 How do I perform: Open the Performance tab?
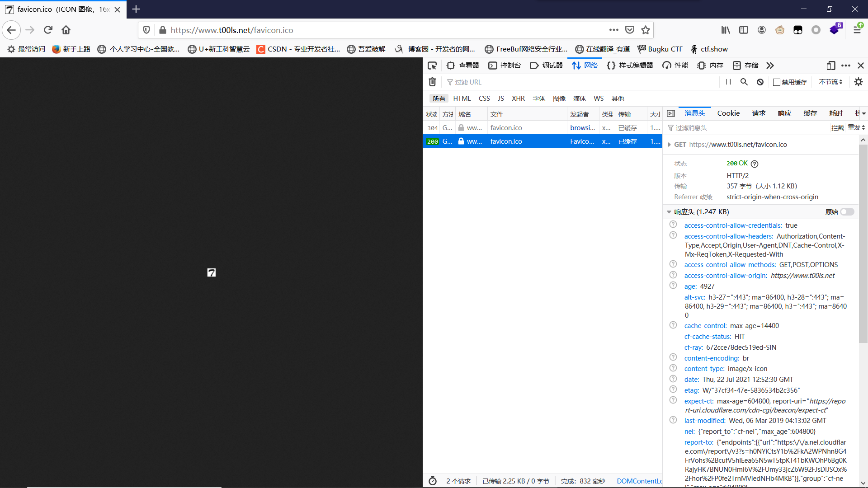[675, 66]
